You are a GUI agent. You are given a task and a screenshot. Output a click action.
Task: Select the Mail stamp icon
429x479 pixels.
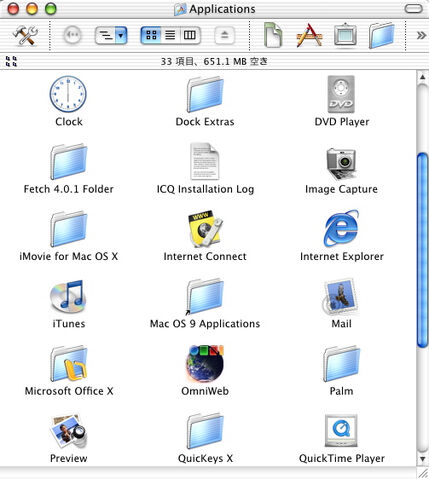[341, 297]
